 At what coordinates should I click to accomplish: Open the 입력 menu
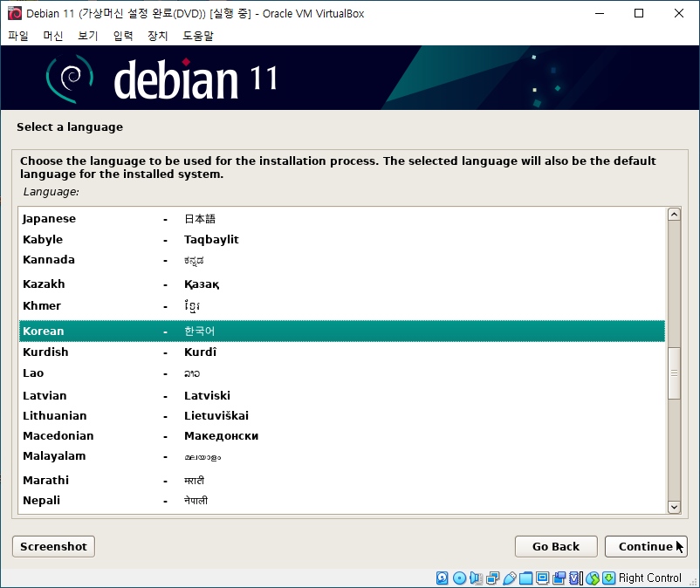pyautogui.click(x=123, y=36)
